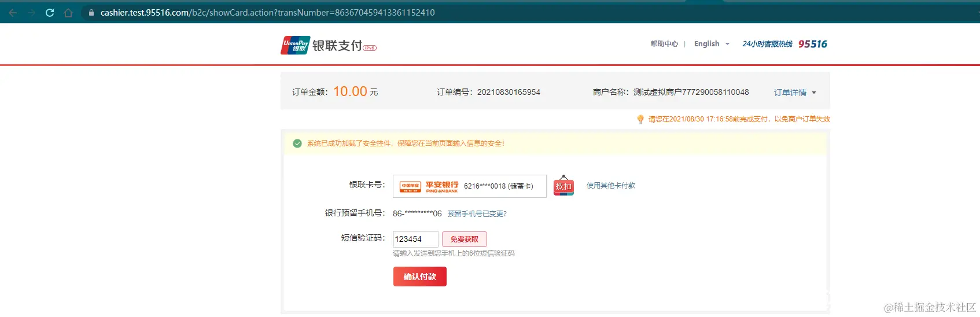
Task: Open the 帮助中心 help center link
Action: click(664, 44)
